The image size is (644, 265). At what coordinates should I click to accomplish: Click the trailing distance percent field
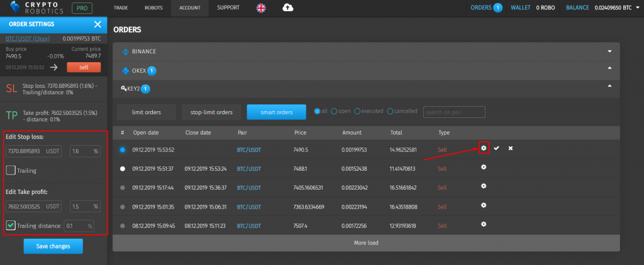(x=79, y=225)
